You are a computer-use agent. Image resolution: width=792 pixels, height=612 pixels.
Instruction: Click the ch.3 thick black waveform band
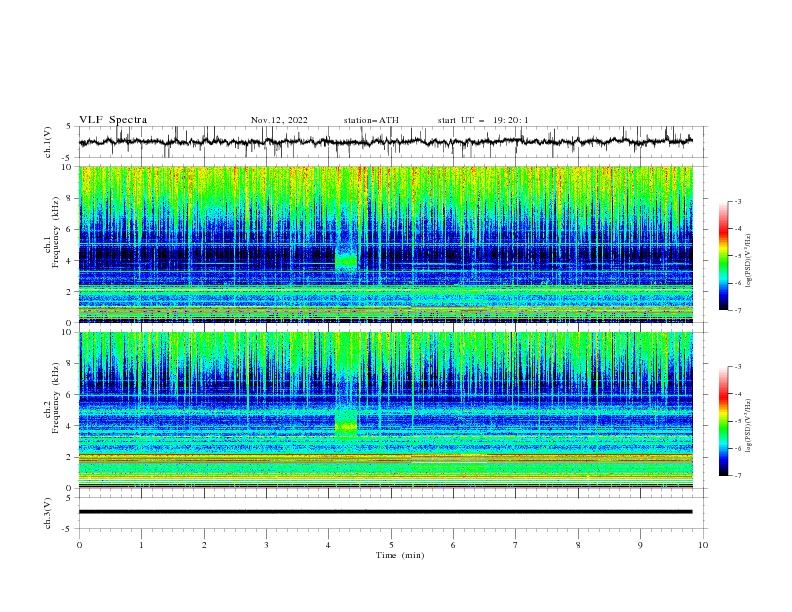pos(385,512)
